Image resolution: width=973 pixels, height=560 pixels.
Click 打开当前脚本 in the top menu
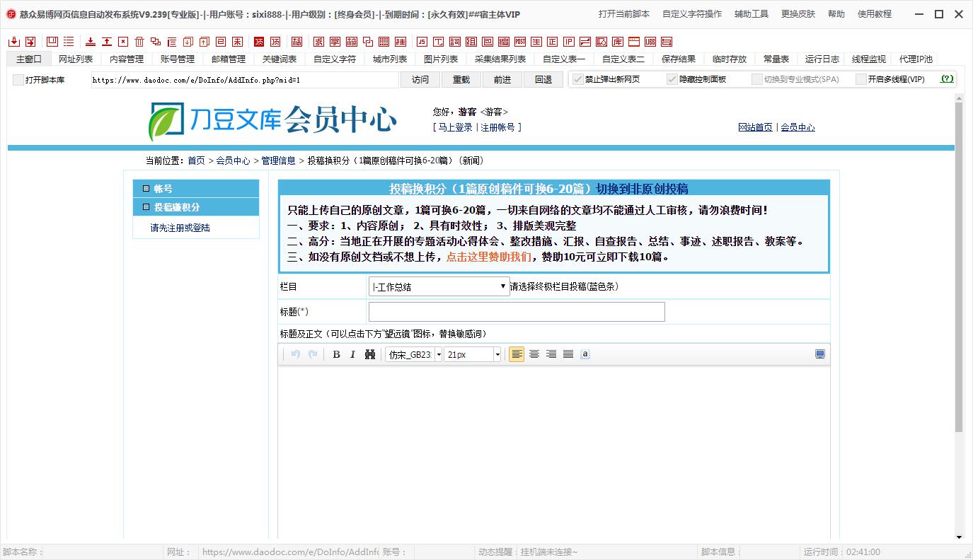(624, 14)
